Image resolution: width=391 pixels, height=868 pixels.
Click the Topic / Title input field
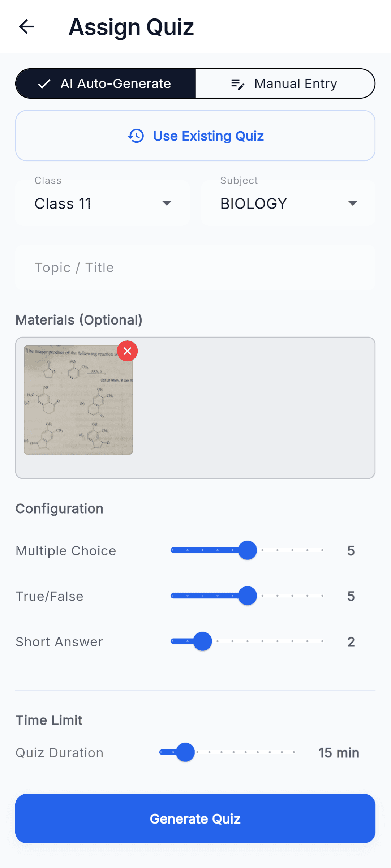(x=195, y=267)
